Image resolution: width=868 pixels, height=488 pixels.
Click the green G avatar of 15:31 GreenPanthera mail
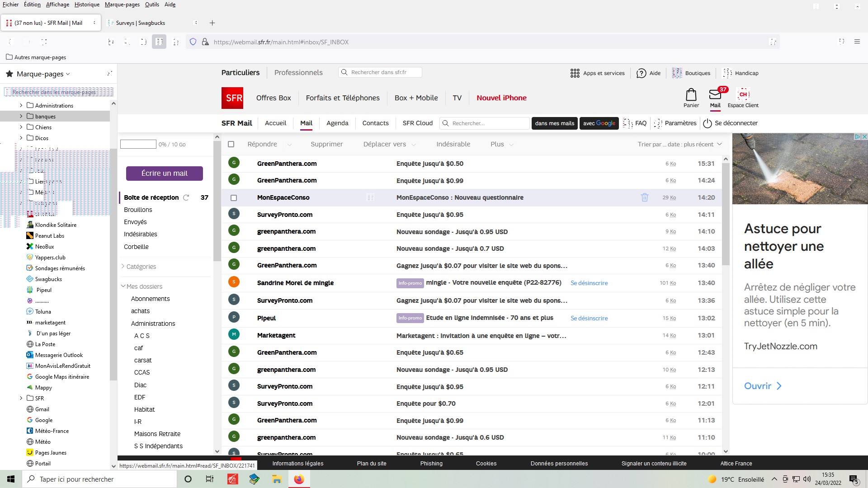234,163
